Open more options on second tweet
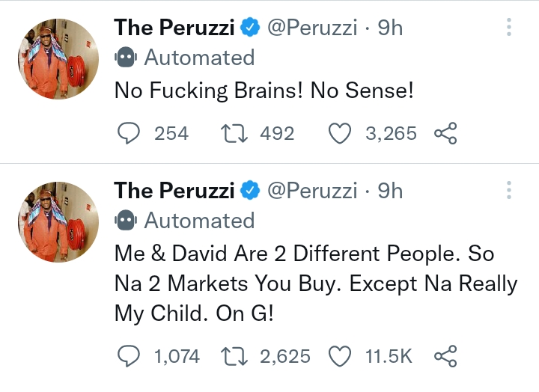This screenshot has width=539, height=392. [509, 191]
